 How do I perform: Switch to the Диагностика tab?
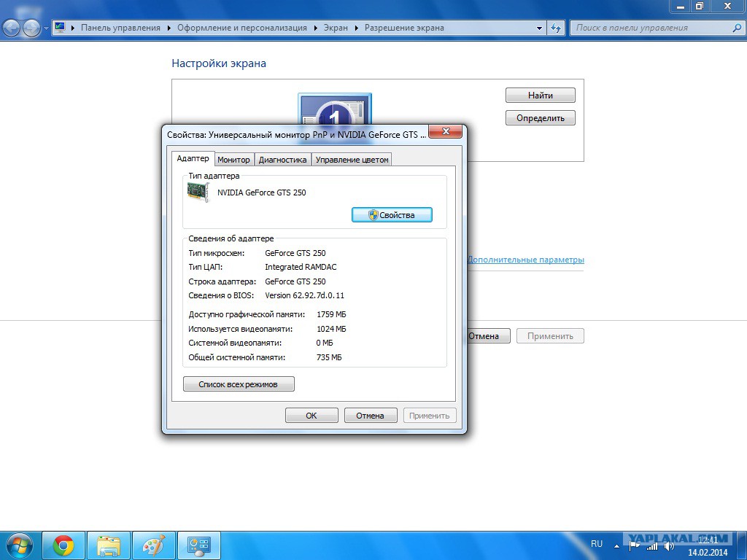click(282, 160)
